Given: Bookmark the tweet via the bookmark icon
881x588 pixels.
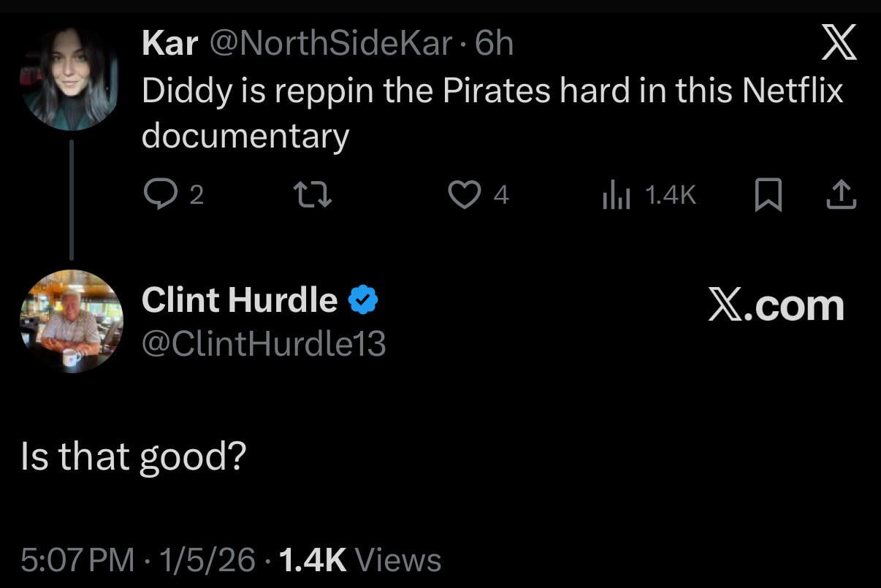Looking at the screenshot, I should 768,194.
